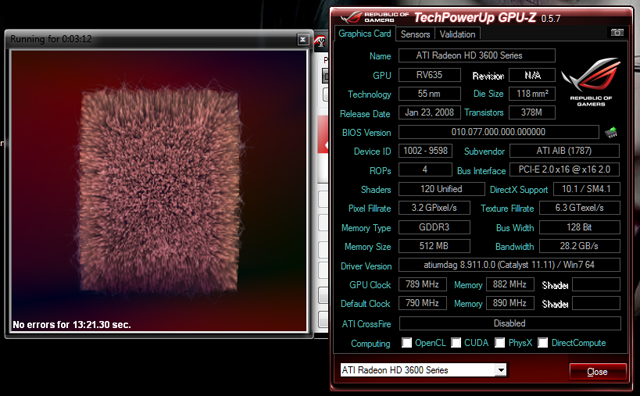Viewport: 640px width, 396px height.
Task: Click the Driver Version text field
Action: tap(509, 265)
